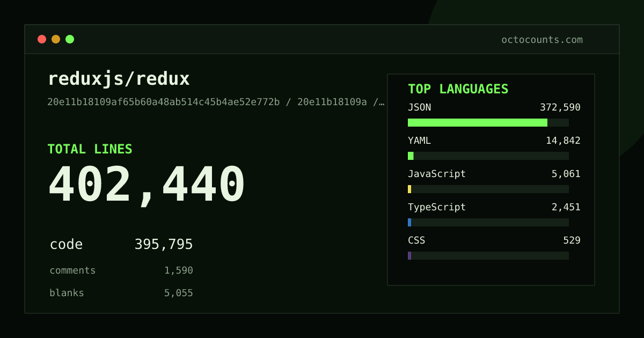
Task: Click the green window dot
Action: 70,39
